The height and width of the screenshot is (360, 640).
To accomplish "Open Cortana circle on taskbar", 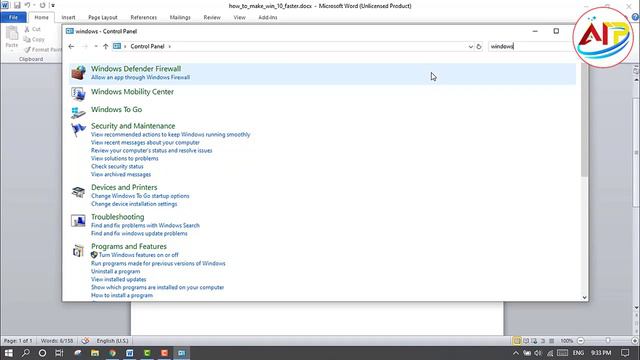I will (x=42, y=353).
